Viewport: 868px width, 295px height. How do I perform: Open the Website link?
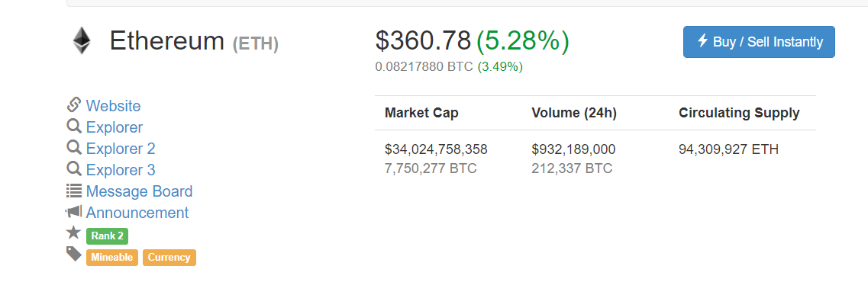(x=114, y=105)
